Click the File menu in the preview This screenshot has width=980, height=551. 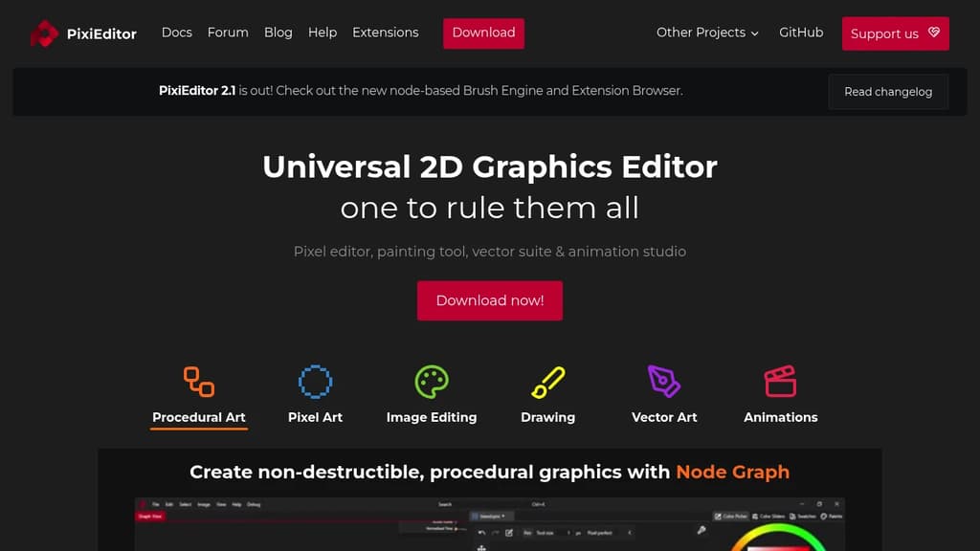tap(156, 504)
